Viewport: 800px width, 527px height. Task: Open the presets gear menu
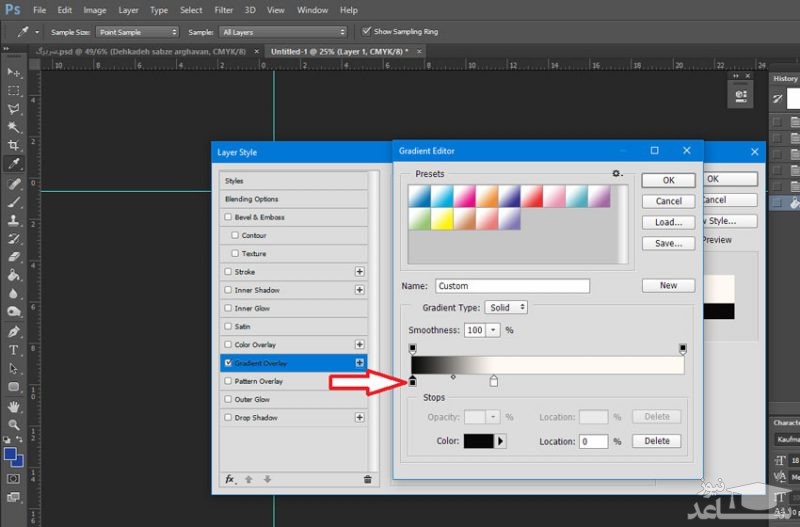coord(618,174)
